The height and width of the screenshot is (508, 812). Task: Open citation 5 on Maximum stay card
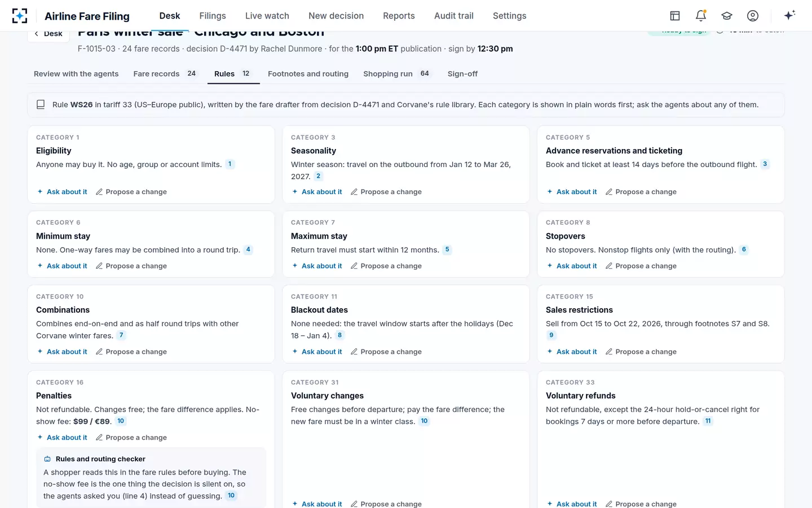point(447,249)
